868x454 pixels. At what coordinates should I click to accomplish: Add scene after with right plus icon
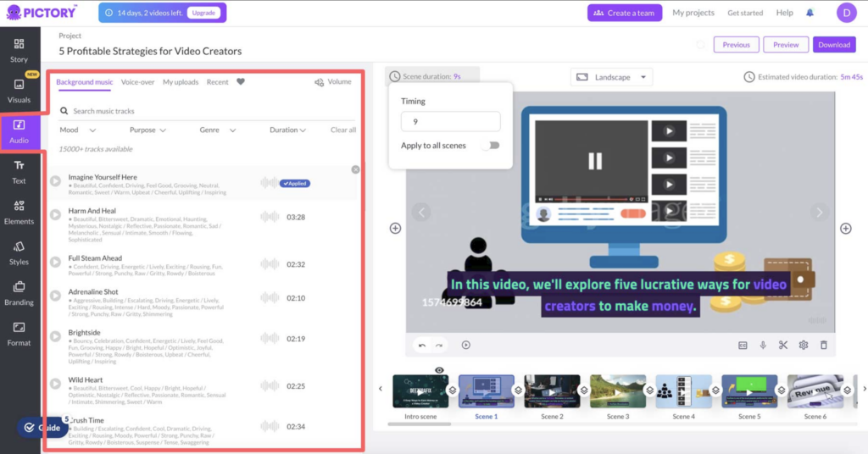click(x=846, y=229)
